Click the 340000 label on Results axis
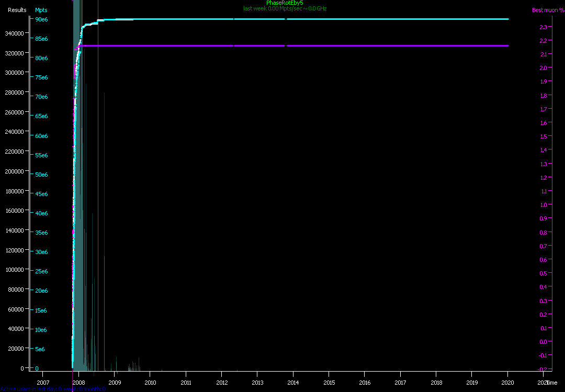The height and width of the screenshot is (392, 565). (15, 33)
